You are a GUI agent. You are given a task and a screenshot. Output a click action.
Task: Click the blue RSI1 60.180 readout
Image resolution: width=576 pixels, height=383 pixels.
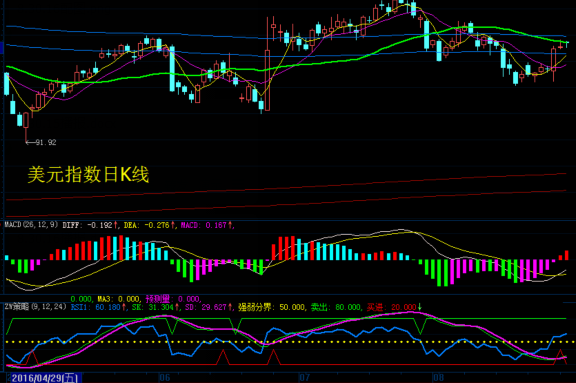click(98, 307)
